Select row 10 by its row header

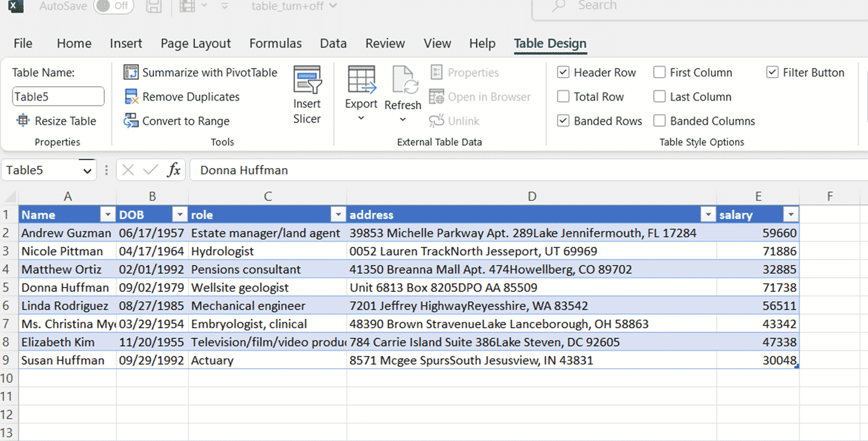click(9, 379)
